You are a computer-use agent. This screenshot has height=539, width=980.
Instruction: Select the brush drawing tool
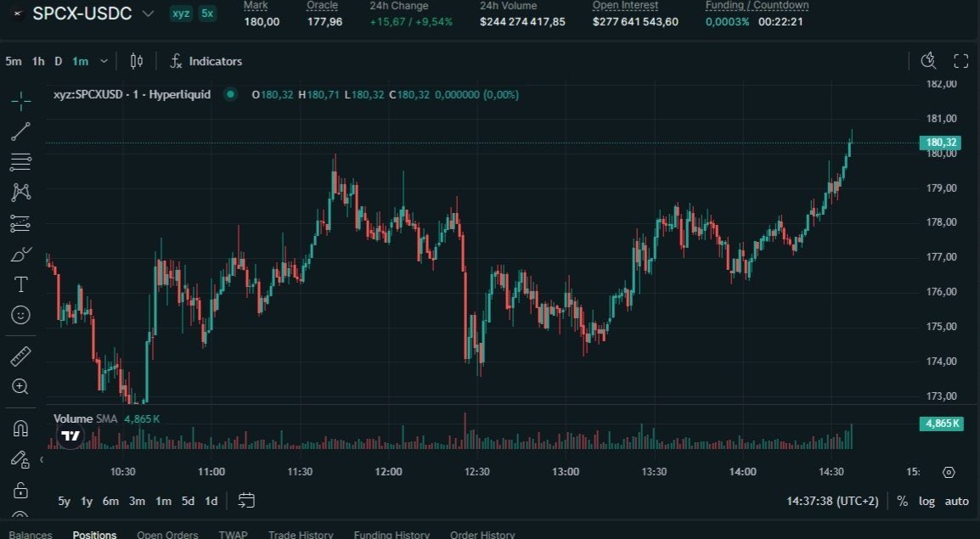point(20,254)
